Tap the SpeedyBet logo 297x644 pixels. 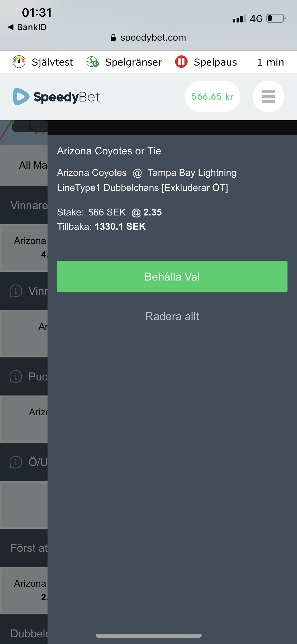[x=56, y=97]
